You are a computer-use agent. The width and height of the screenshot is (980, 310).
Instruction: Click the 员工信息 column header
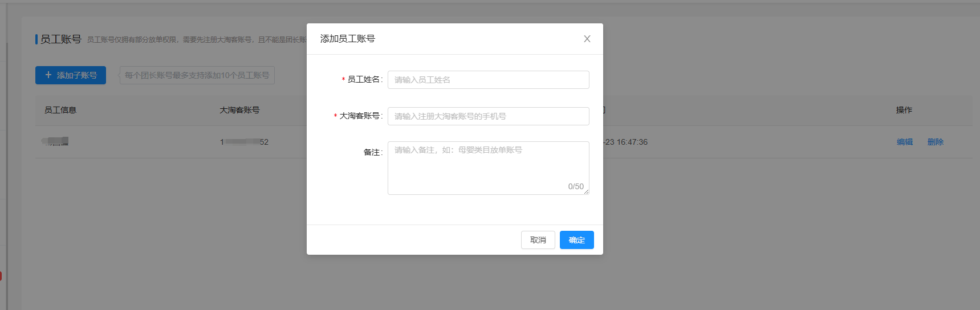pyautogui.click(x=60, y=110)
